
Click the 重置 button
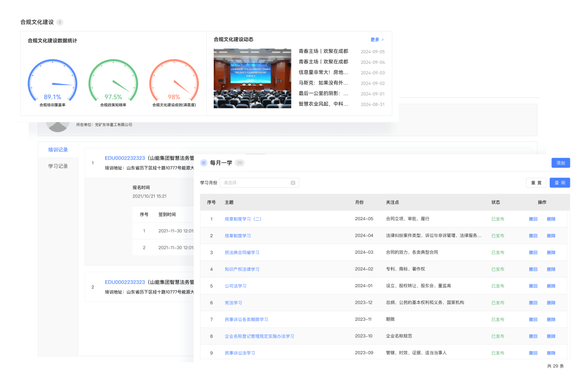tap(536, 182)
